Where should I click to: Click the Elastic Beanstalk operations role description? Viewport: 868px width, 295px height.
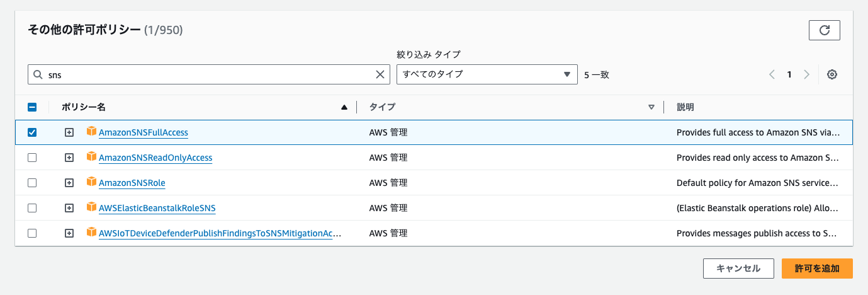pos(758,208)
